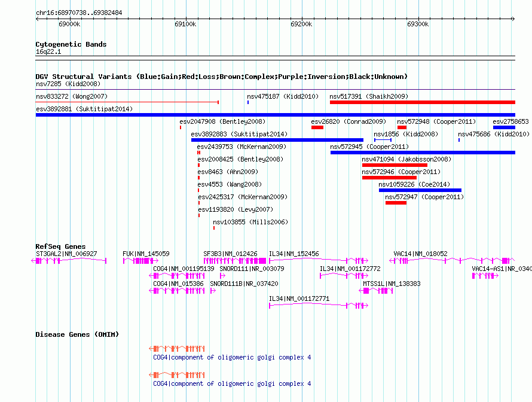This screenshot has height=402, width=532.
Task: Click the blue nsv572945 gain bar
Action: point(423,153)
